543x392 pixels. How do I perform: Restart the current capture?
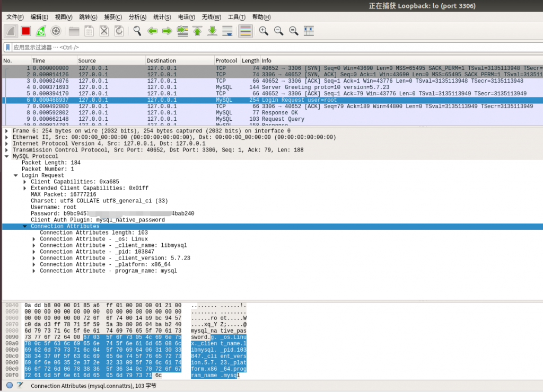coord(41,31)
